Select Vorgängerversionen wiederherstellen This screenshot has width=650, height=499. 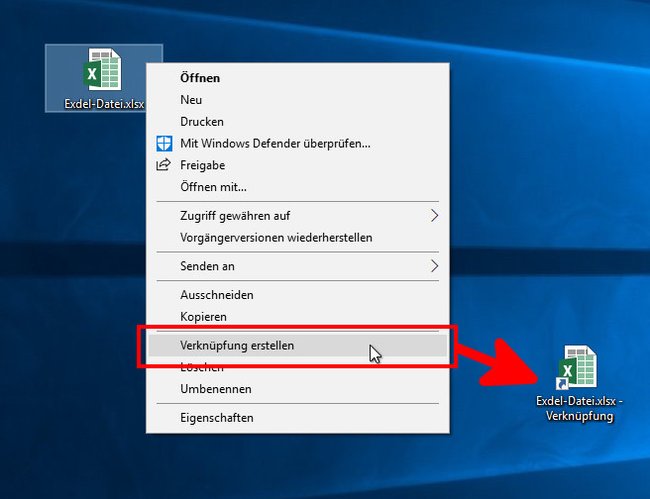[x=298, y=237]
